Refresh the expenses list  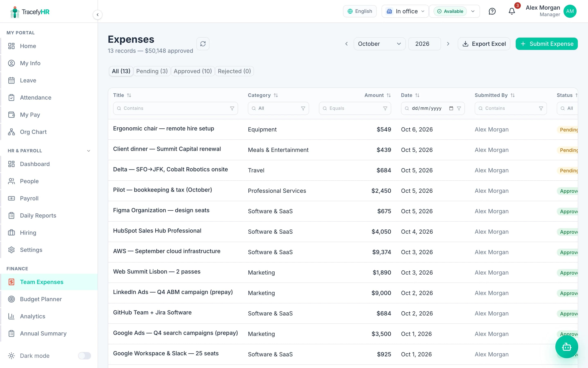203,44
